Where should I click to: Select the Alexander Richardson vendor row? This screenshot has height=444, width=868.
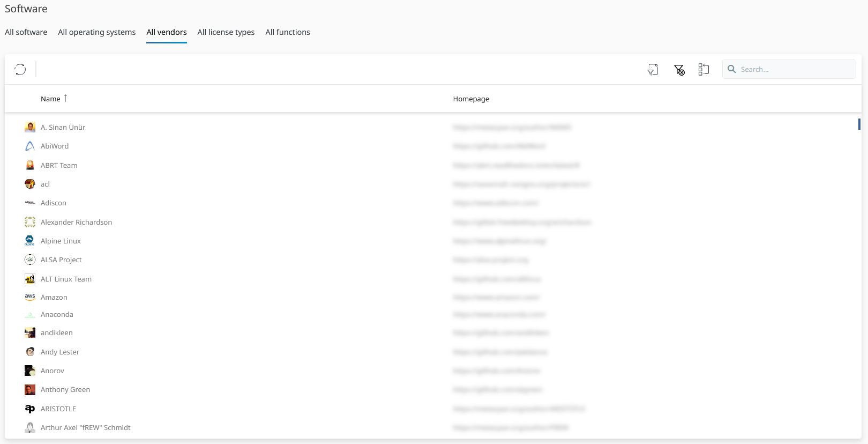click(76, 222)
